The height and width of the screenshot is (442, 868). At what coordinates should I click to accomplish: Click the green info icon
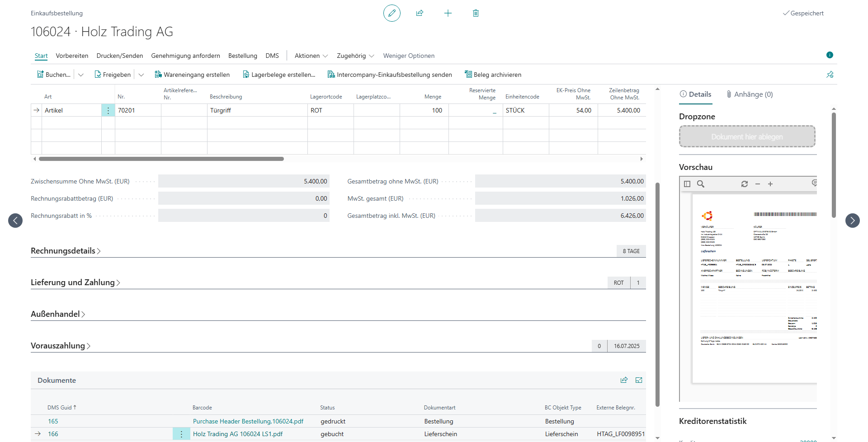(830, 55)
